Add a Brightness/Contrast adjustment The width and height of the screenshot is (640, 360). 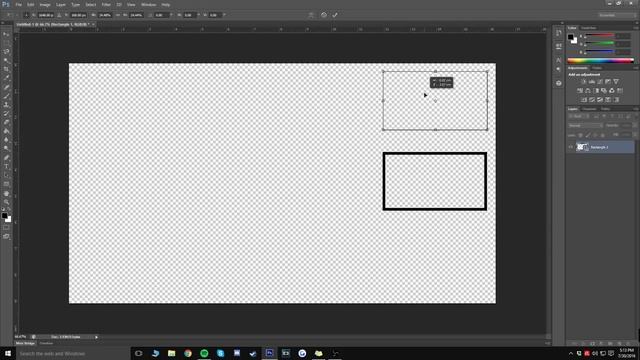pyautogui.click(x=584, y=82)
